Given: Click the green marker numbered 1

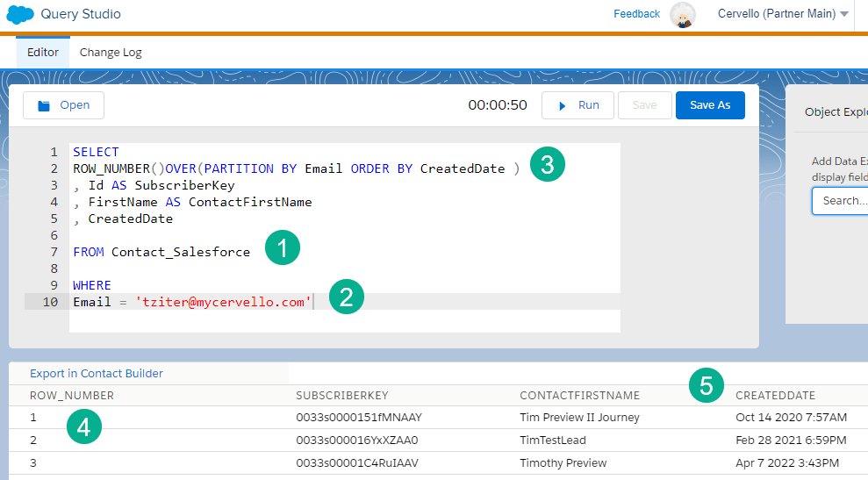Looking at the screenshot, I should tap(283, 248).
